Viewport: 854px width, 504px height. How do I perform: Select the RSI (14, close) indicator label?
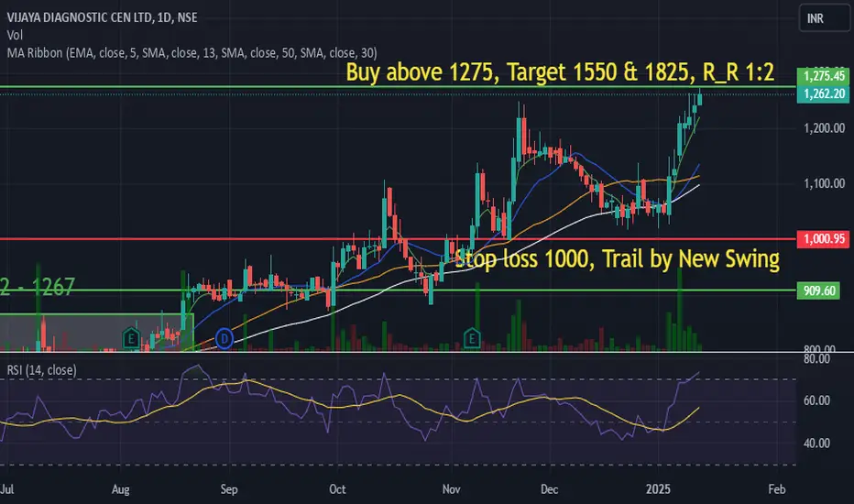[x=41, y=370]
